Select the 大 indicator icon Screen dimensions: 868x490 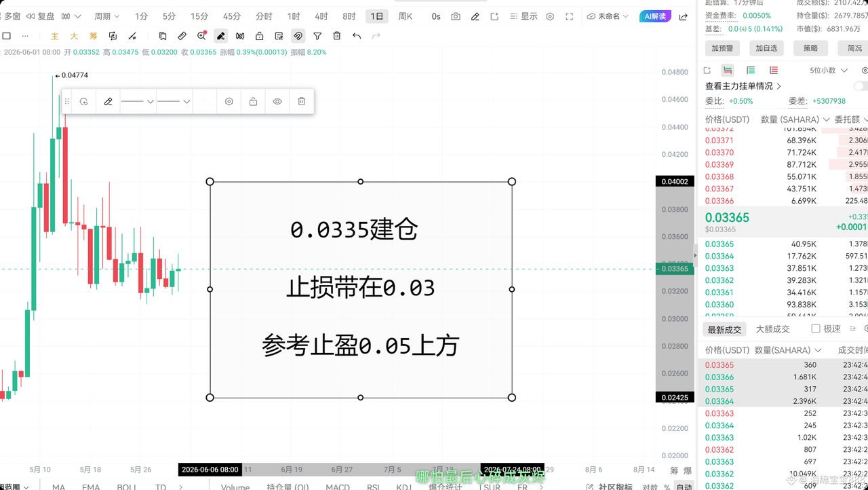click(x=74, y=36)
